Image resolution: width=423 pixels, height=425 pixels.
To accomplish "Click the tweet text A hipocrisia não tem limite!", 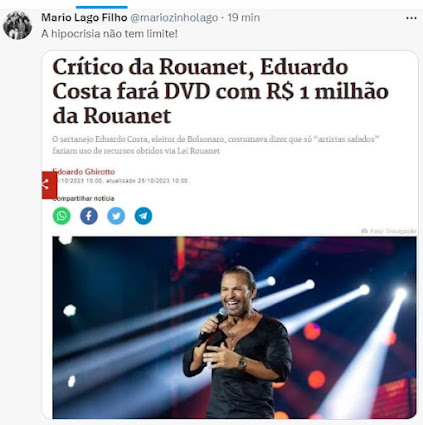I will [x=109, y=34].
